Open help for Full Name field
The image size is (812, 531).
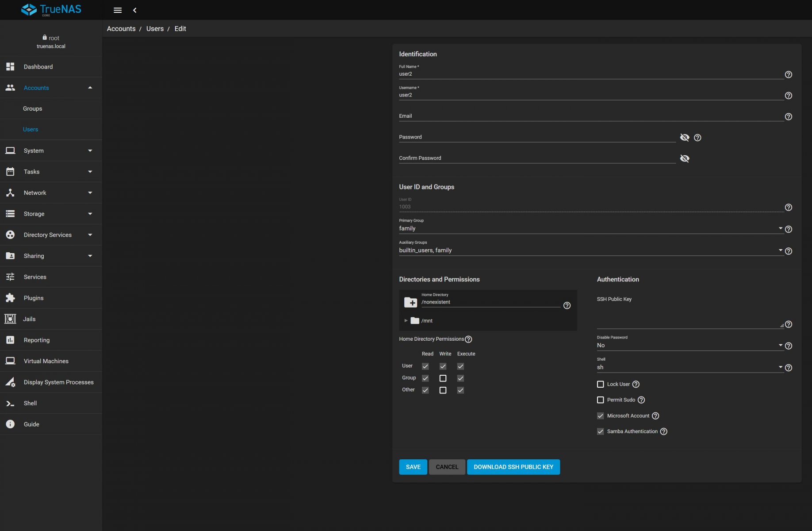tap(788, 75)
